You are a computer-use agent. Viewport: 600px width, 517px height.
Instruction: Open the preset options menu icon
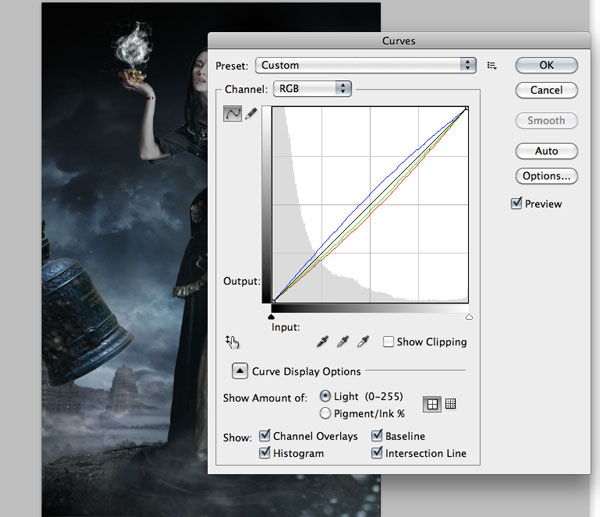click(x=492, y=65)
